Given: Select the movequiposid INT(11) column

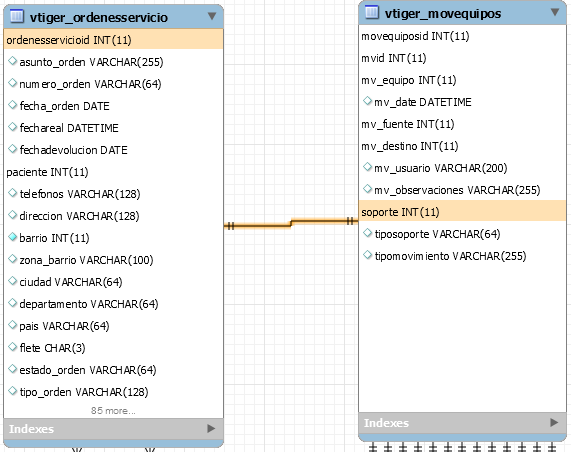Looking at the screenshot, I should [x=462, y=36].
